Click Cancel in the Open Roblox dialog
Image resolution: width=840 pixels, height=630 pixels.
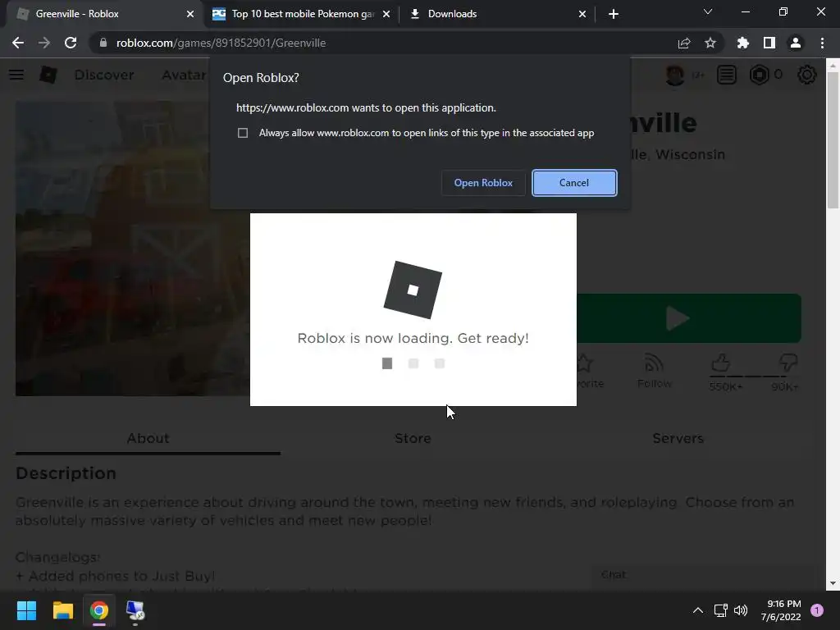pos(574,183)
